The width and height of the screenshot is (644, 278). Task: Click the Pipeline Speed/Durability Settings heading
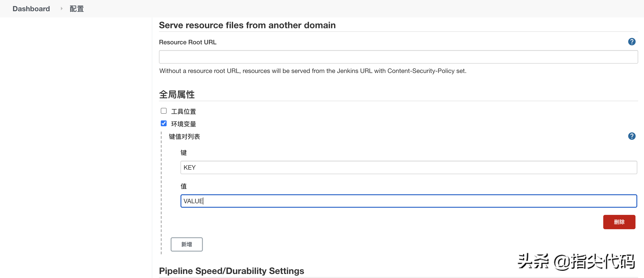(x=232, y=271)
